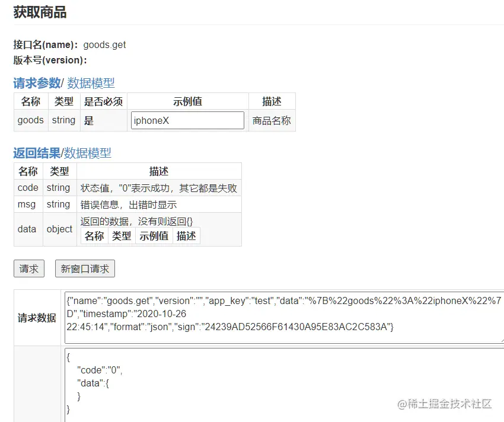Viewport: 504px width, 422px height.
Task: Click the 示例值 header in request table
Action: 188,101
